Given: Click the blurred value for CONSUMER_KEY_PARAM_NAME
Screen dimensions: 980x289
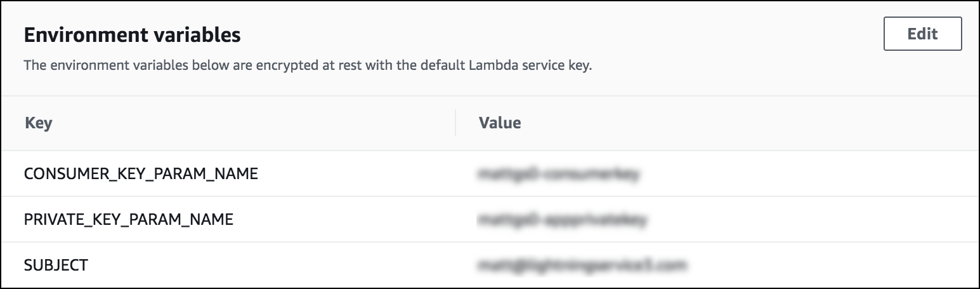Looking at the screenshot, I should (x=558, y=173).
